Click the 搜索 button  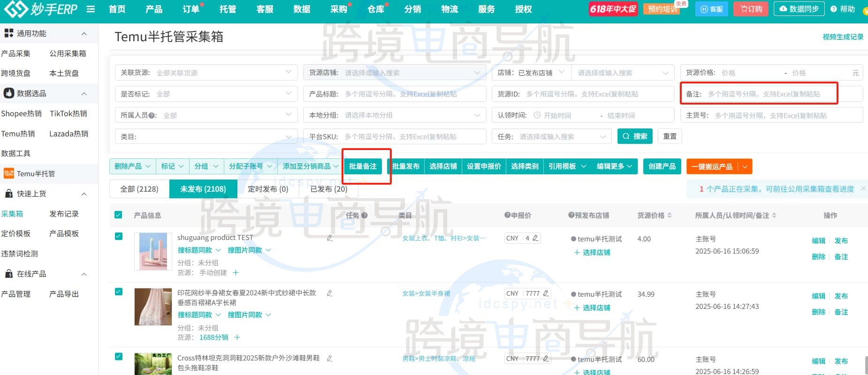point(635,136)
